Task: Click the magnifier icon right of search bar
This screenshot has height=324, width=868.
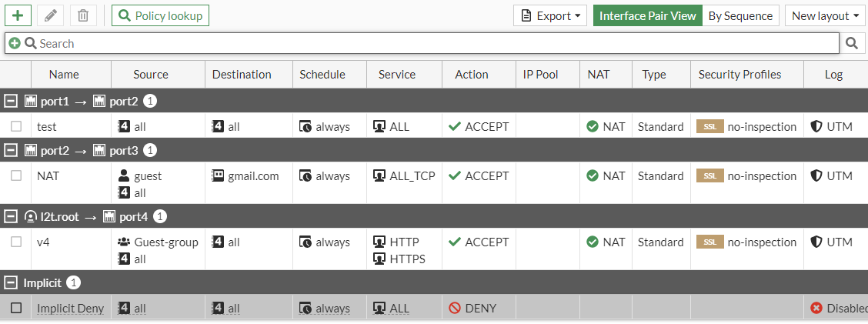Action: [852, 44]
